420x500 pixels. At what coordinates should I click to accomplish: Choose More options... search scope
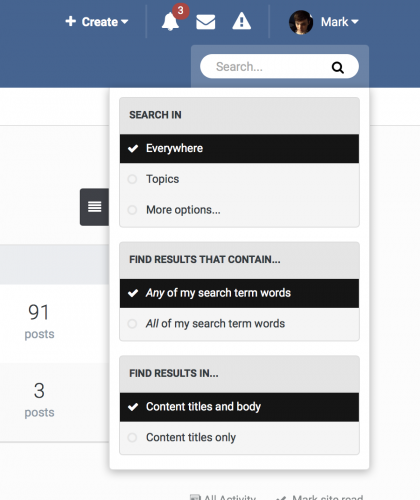click(239, 210)
